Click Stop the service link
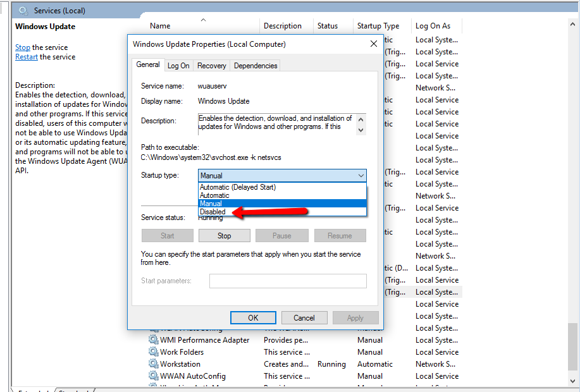Screen dimensions: 580x392 (23, 47)
